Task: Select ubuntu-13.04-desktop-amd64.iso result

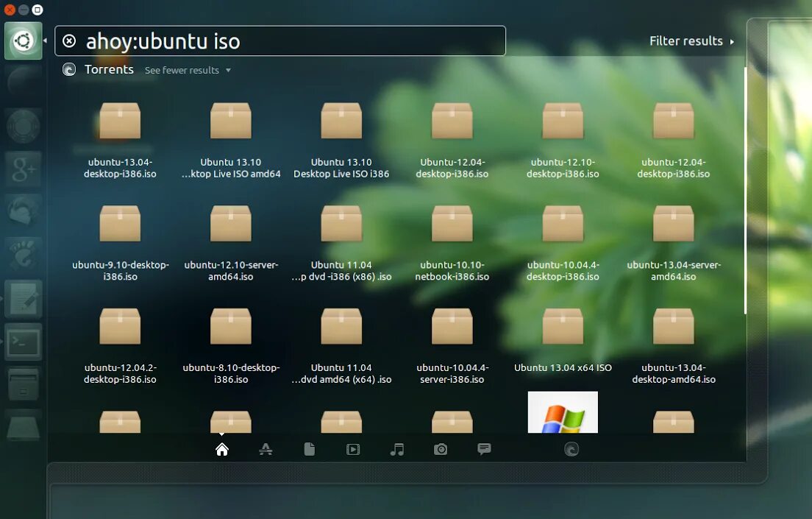Action: tap(674, 345)
